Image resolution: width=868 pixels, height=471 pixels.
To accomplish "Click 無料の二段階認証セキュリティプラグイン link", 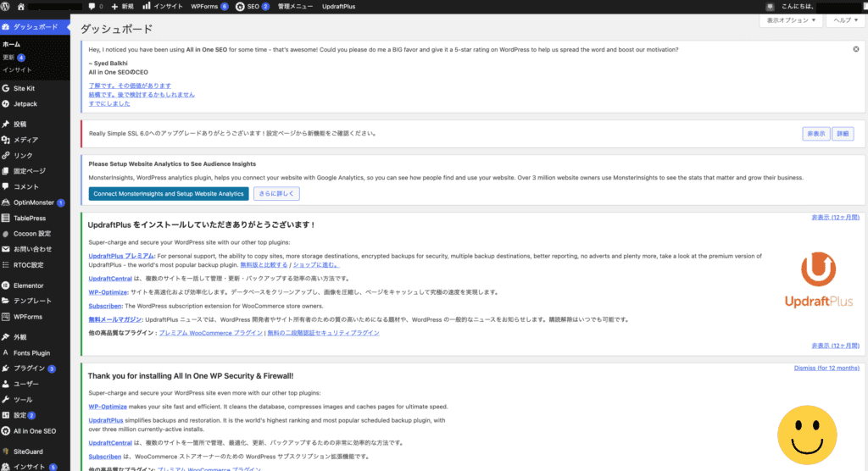I will [323, 333].
